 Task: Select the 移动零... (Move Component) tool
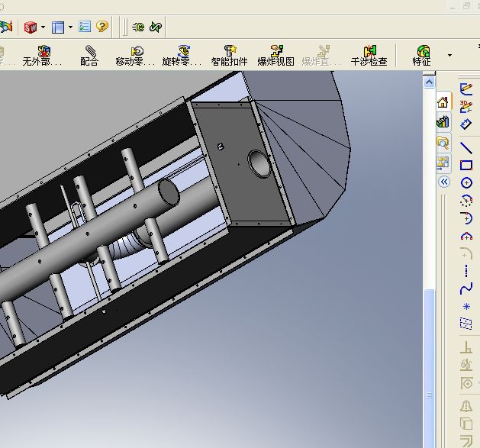click(135, 56)
